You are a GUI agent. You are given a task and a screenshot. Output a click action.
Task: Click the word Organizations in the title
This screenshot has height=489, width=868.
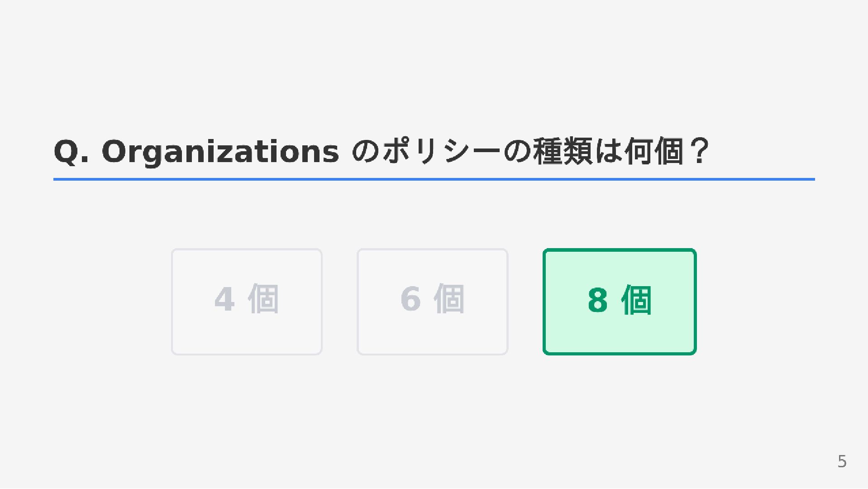click(x=220, y=152)
